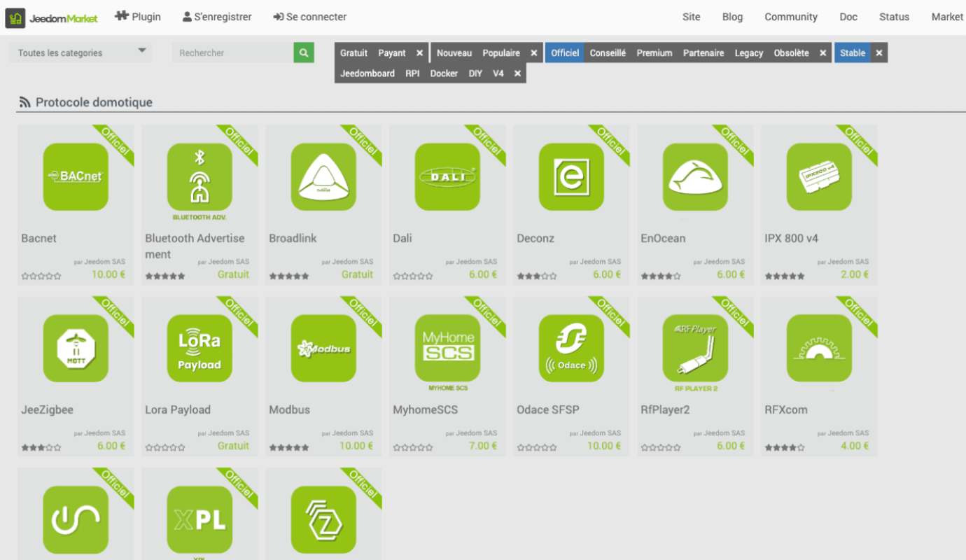The height and width of the screenshot is (560, 966).
Task: Expand the Toutes les categories dropdown
Action: click(x=80, y=53)
